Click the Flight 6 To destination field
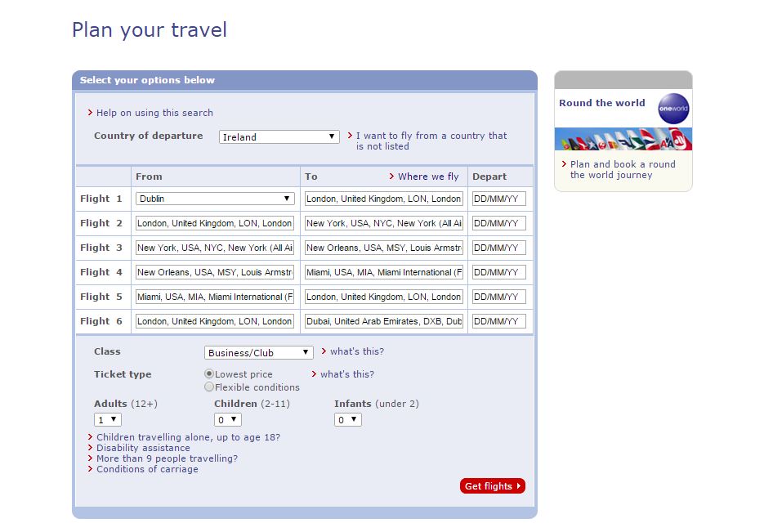This screenshot has height=532, width=773. coord(384,321)
